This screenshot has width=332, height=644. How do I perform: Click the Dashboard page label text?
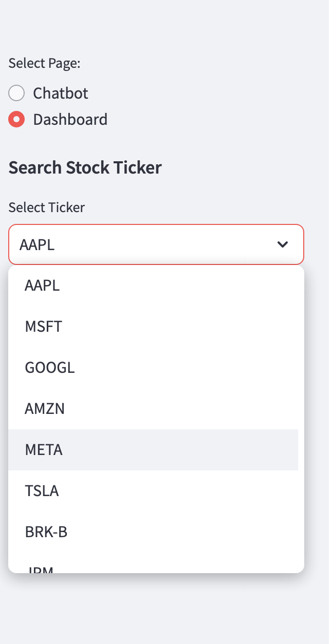click(x=70, y=120)
